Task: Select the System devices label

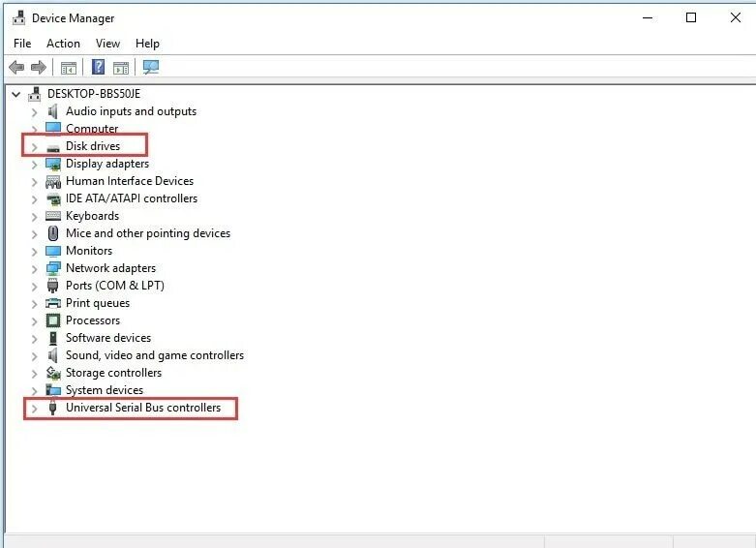Action: pyautogui.click(x=105, y=390)
